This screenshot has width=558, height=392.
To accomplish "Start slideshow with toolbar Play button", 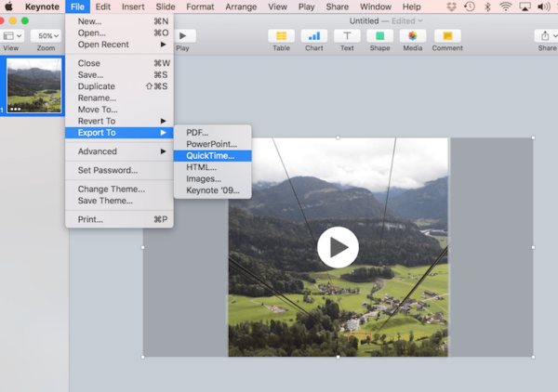I will 183,36.
